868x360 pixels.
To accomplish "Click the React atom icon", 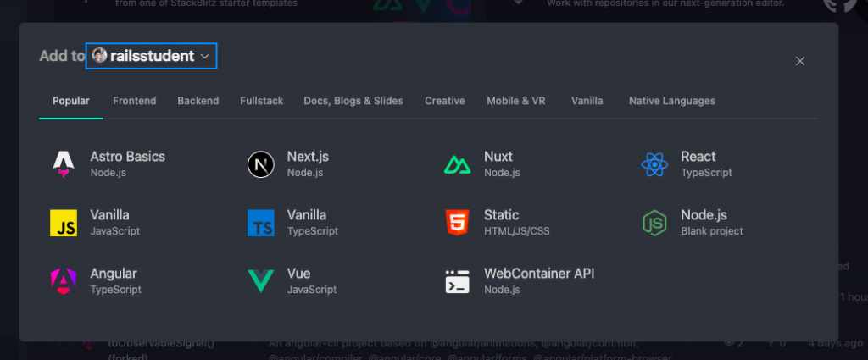I will click(654, 164).
